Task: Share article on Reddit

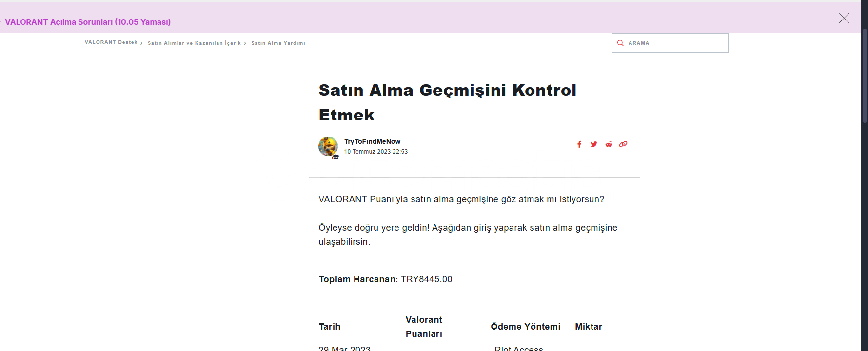Action: [x=609, y=144]
